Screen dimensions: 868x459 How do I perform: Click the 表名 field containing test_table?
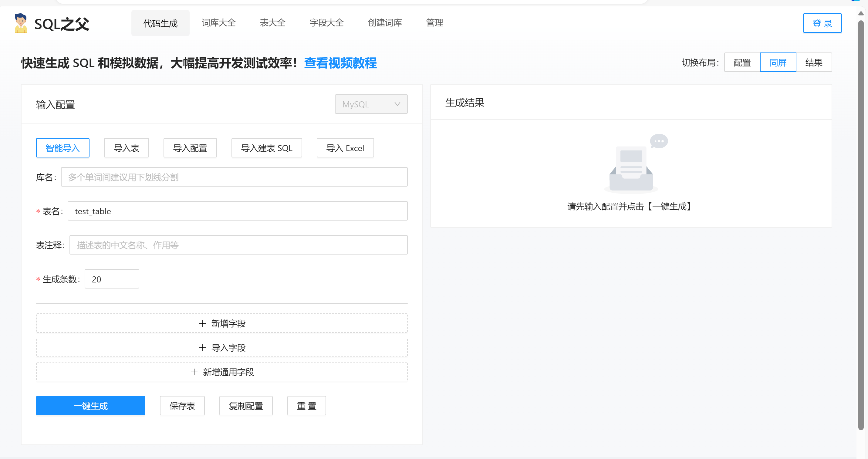click(238, 211)
